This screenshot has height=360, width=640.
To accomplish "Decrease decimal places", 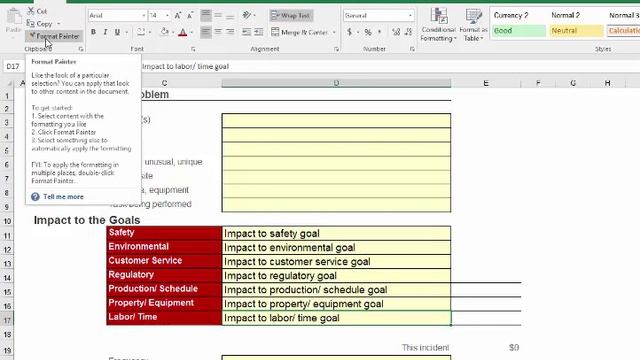I will pyautogui.click(x=409, y=32).
